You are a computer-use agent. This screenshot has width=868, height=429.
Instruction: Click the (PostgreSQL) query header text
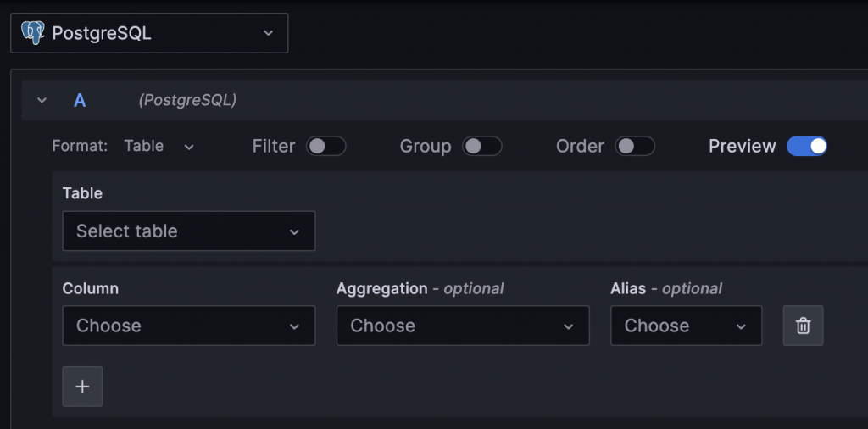[x=187, y=100]
